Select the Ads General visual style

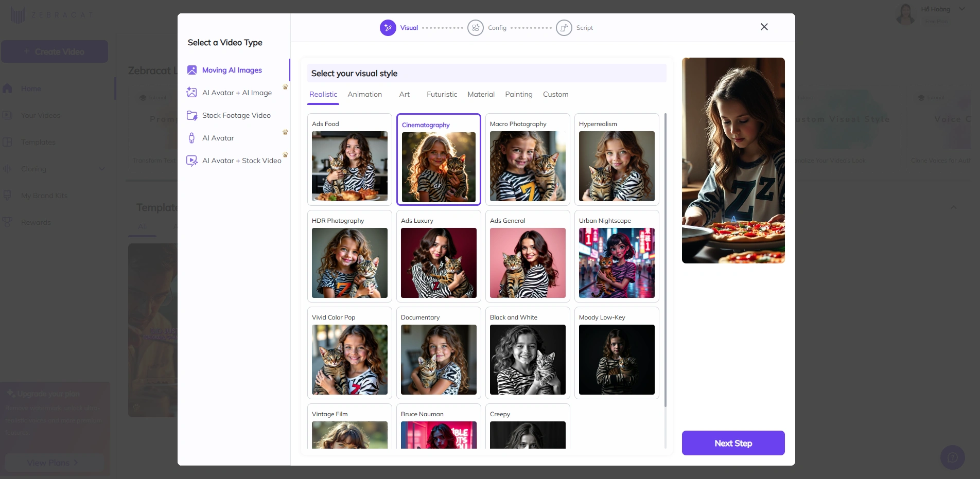528,256
